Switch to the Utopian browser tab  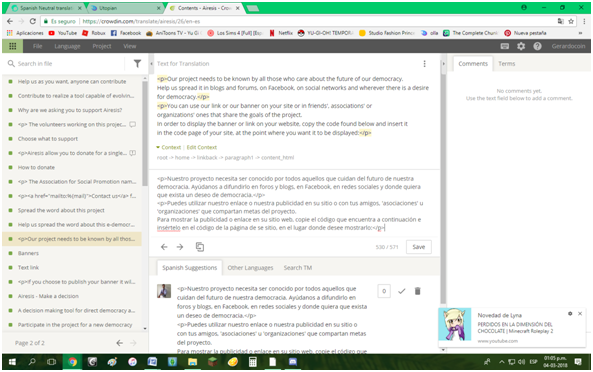coord(125,8)
